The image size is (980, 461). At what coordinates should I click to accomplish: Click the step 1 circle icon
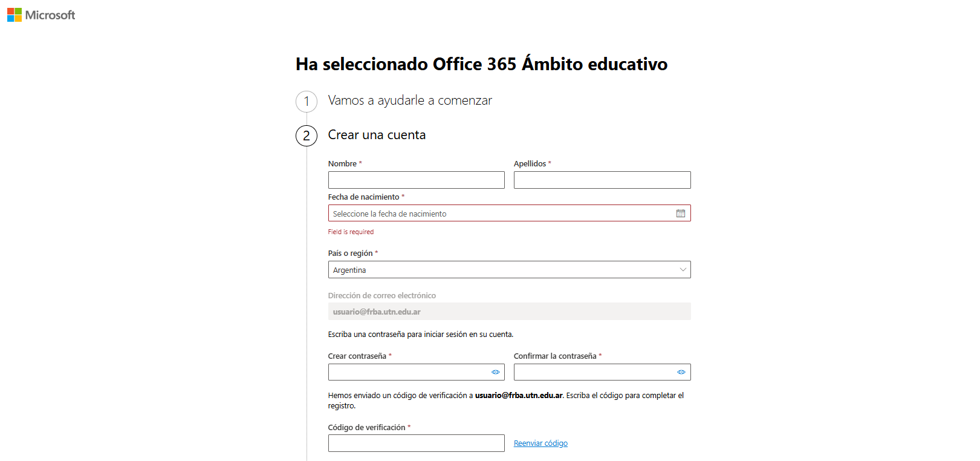pos(307,102)
